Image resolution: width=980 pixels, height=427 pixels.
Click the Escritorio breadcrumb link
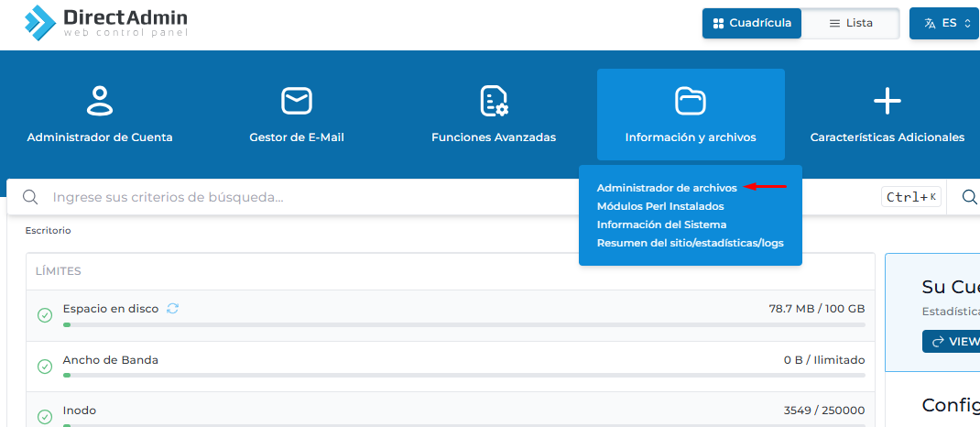tap(48, 231)
